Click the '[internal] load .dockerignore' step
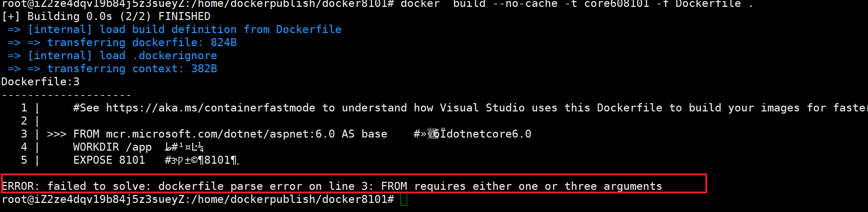868x212 pixels. [x=122, y=56]
